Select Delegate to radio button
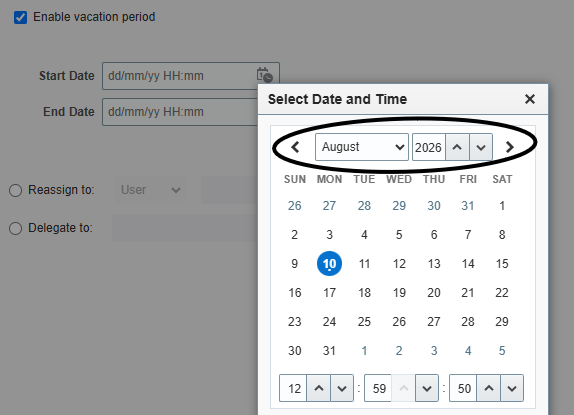574x415 pixels. coord(15,228)
